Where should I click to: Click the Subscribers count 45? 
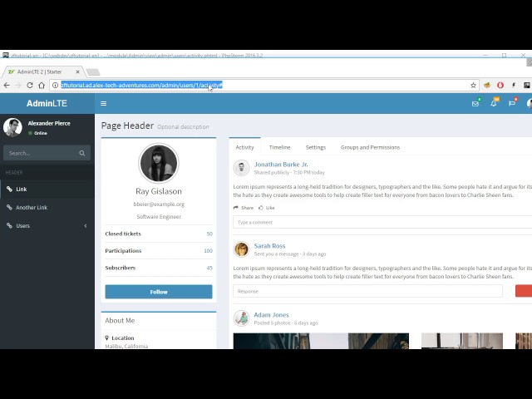tap(209, 268)
